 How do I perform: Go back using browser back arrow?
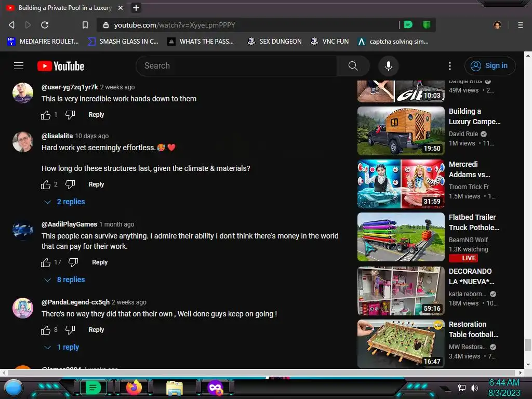[11, 25]
